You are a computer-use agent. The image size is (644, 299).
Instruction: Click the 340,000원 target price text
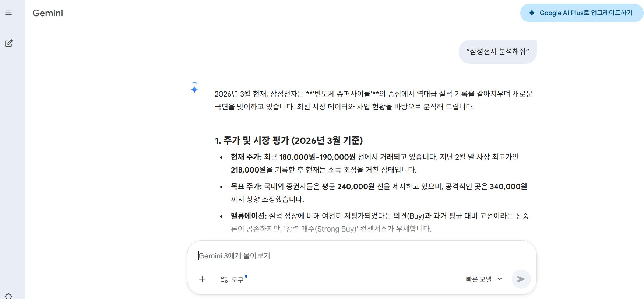(508, 187)
